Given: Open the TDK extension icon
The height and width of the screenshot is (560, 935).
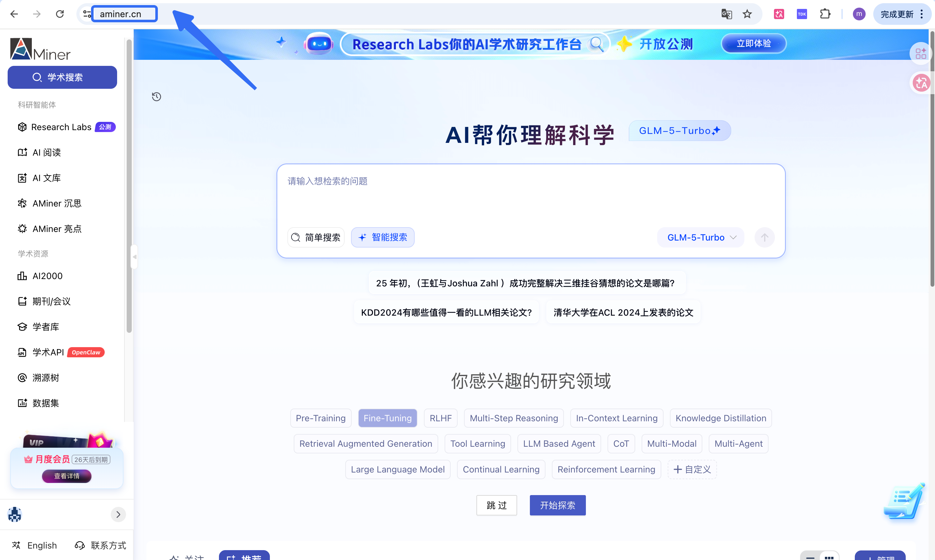Looking at the screenshot, I should coord(802,14).
